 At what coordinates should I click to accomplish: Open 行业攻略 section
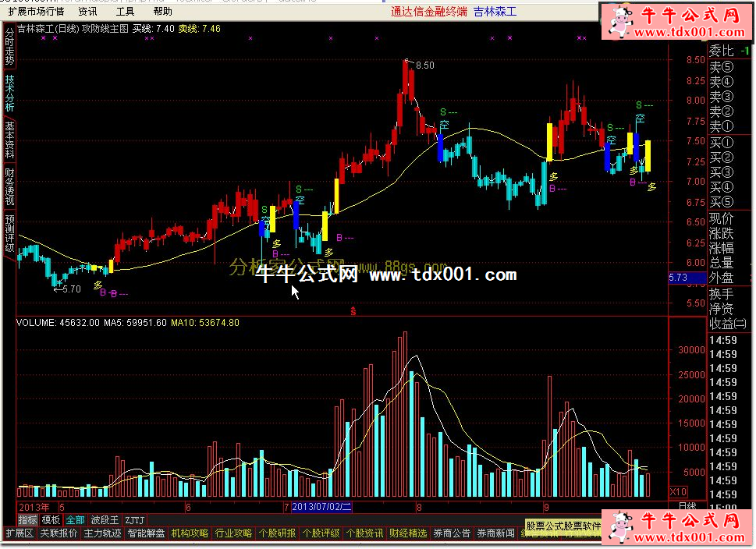click(233, 533)
